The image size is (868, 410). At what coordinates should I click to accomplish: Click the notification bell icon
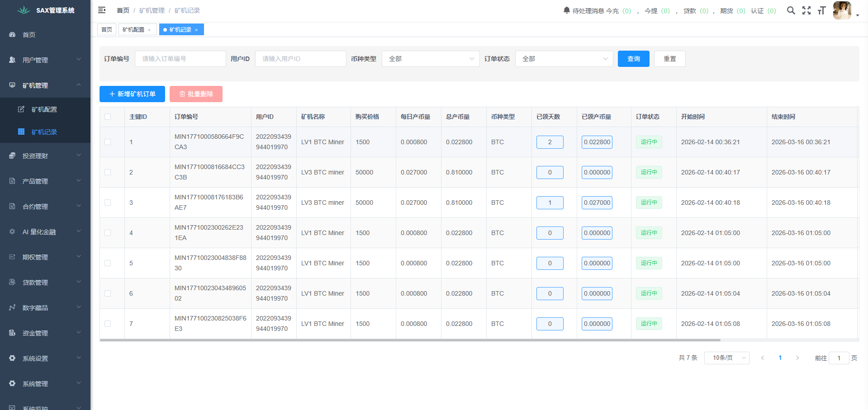click(566, 10)
